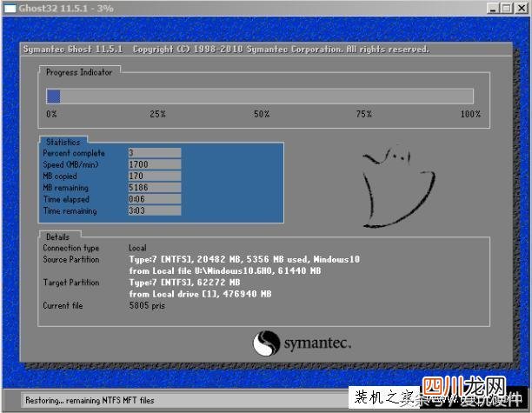The image size is (532, 413).
Task: Click the 'Local drive [1], 476940 MB' line
Action: pos(200,294)
